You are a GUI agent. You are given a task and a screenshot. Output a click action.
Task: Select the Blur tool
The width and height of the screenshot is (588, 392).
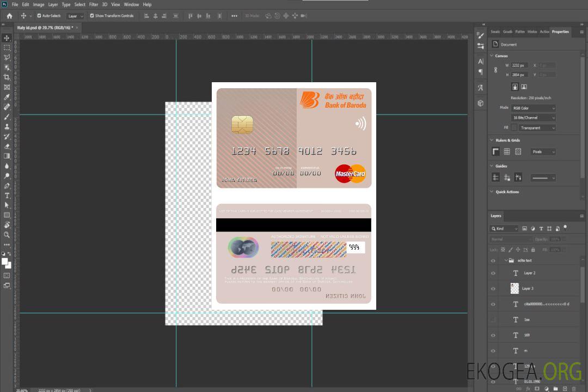[x=7, y=166]
